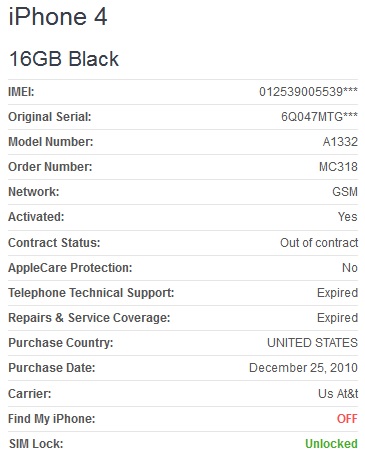This screenshot has height=455, width=365.
Task: Click the Find My iPhone label
Action: (x=52, y=419)
